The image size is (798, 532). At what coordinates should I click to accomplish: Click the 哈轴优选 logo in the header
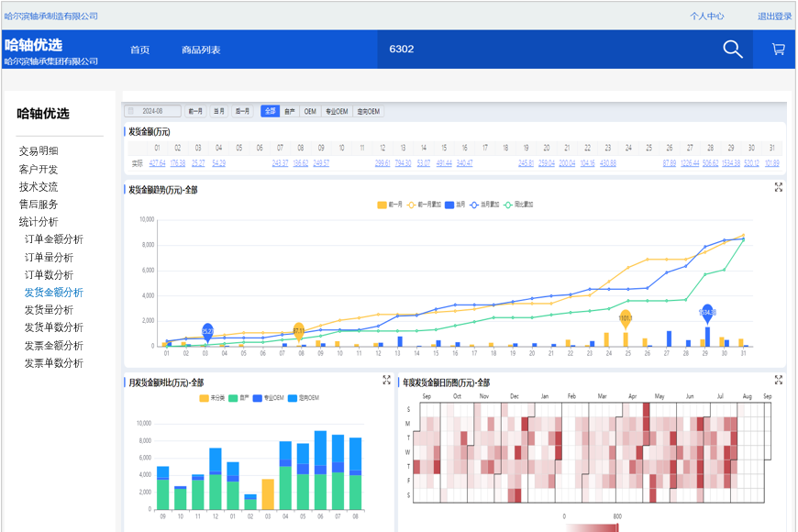click(34, 45)
